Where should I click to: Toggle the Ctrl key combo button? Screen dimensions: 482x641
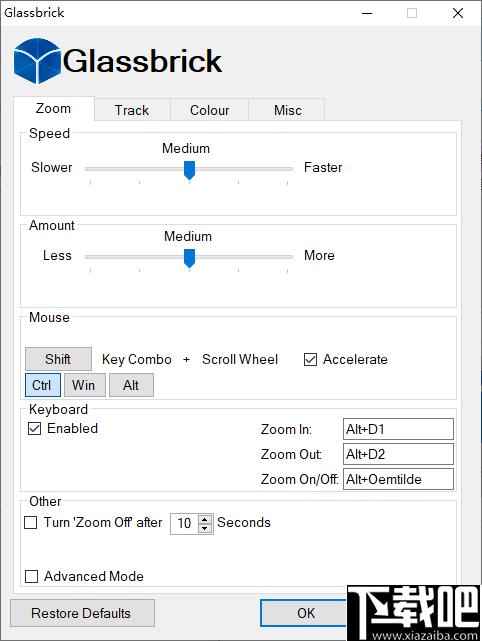tap(43, 385)
